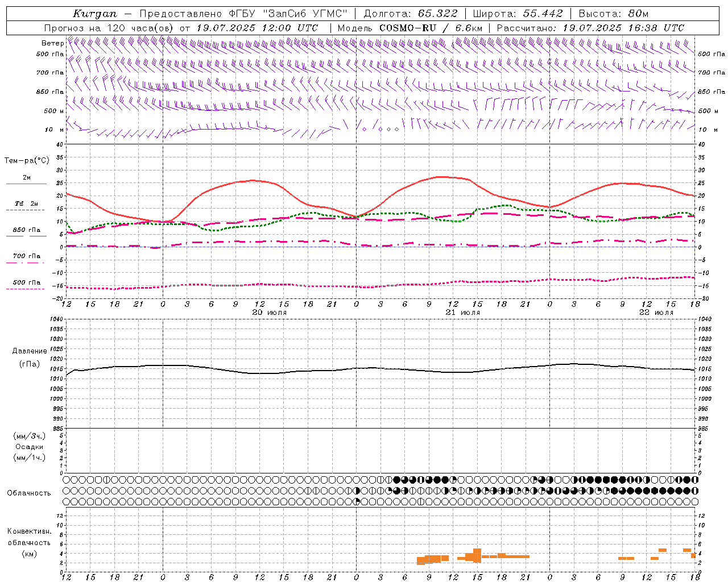This screenshot has height=582, width=728.
Task: Click the 'Модель COSMO-RU / 6.6км' label
Action: pyautogui.click(x=410, y=28)
